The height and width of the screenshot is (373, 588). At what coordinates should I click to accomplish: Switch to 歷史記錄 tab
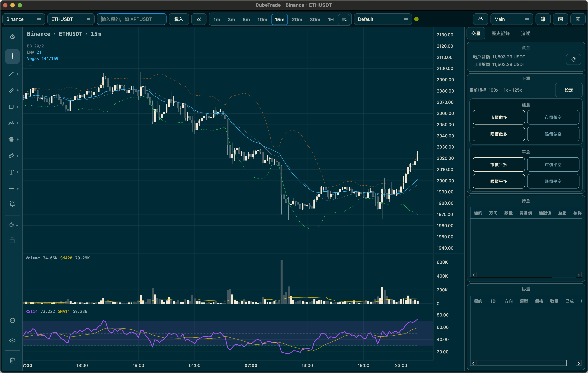[x=501, y=33]
